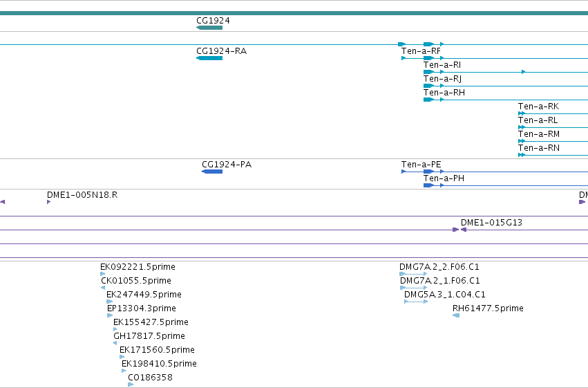Select DMG7A.2_1.F06.C1 label
Viewport: 588px width, 388px height.
(x=440, y=280)
